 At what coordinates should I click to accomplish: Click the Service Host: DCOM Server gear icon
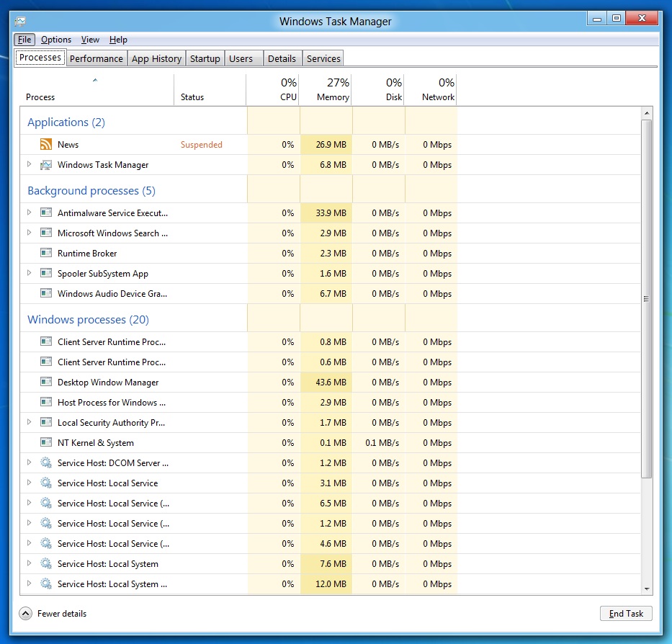pyautogui.click(x=46, y=462)
